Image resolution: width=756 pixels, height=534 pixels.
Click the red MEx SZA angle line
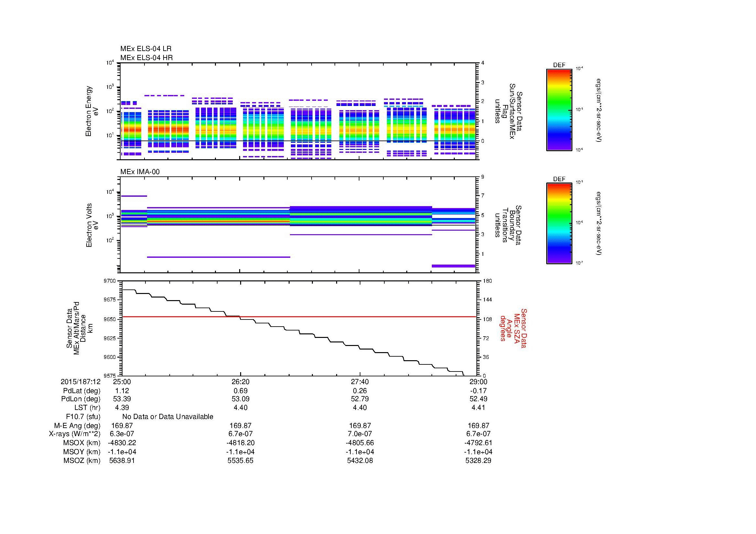(299, 317)
